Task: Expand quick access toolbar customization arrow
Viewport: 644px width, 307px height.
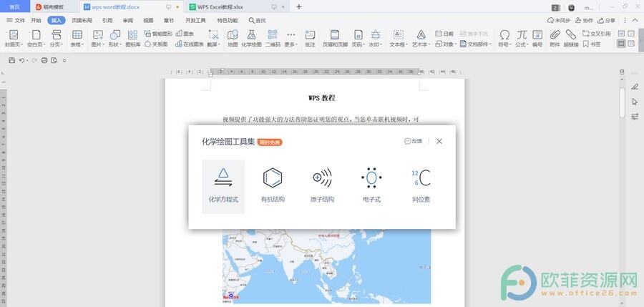Action: tap(64, 60)
